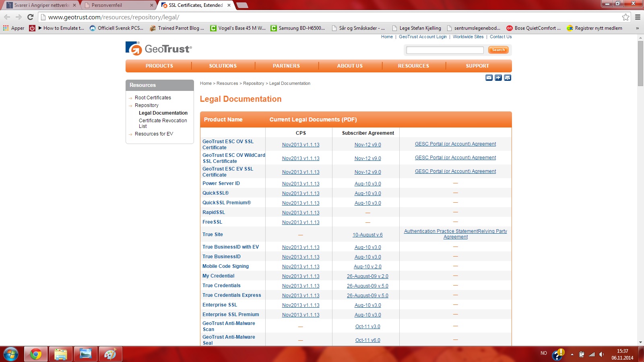
Task: Open the 10-August v.6 Subscriber Agreement
Action: coord(367,235)
